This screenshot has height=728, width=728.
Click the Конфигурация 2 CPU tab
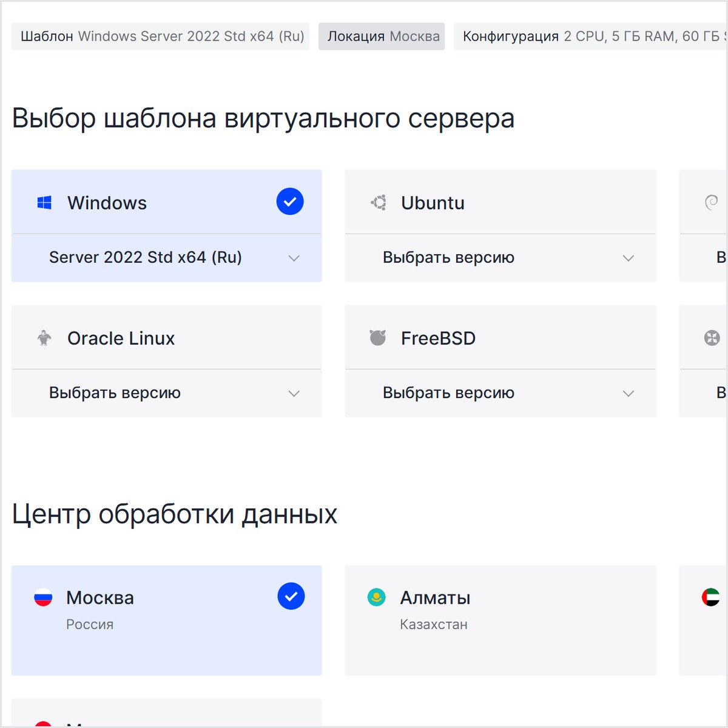pyautogui.click(x=590, y=36)
